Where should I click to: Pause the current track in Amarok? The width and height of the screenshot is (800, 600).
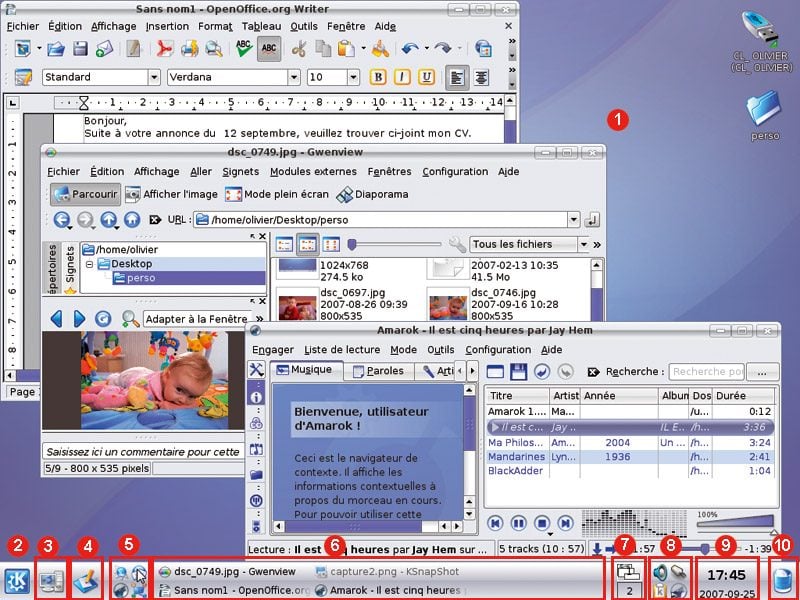pos(519,523)
